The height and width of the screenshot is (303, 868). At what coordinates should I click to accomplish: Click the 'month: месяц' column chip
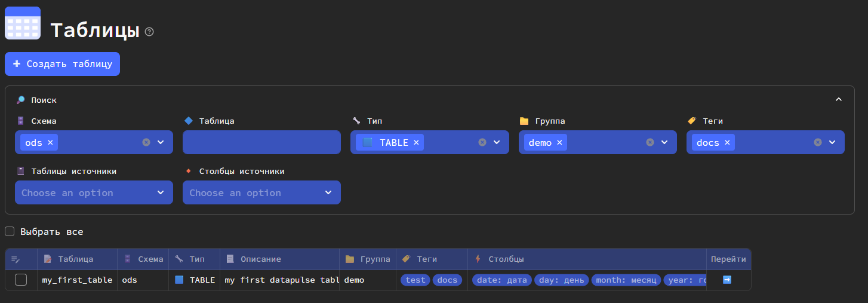626,280
